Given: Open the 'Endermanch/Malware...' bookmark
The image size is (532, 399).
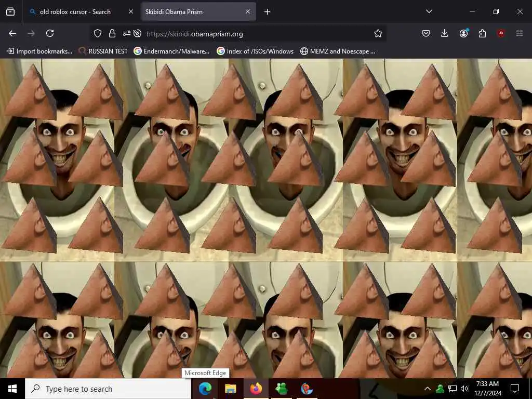Looking at the screenshot, I should [171, 51].
